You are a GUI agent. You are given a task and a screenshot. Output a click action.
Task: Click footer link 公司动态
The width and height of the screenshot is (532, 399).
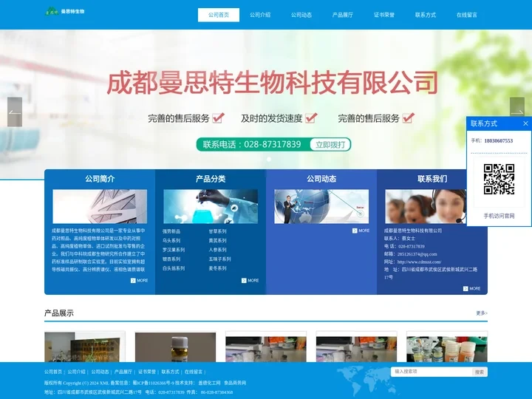pos(100,372)
